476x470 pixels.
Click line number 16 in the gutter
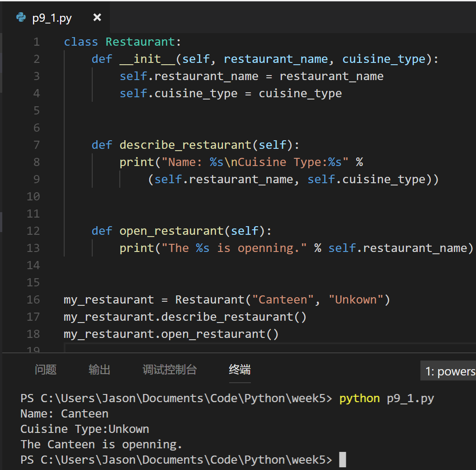point(33,299)
